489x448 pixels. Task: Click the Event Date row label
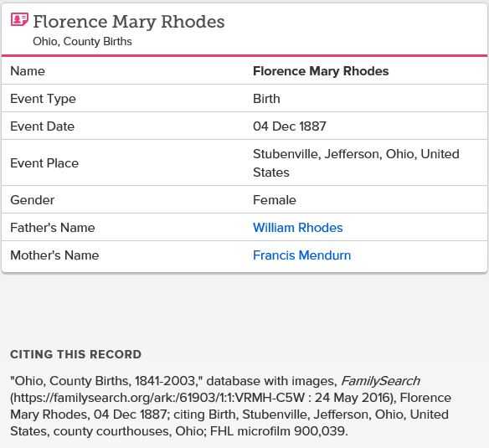pos(42,126)
